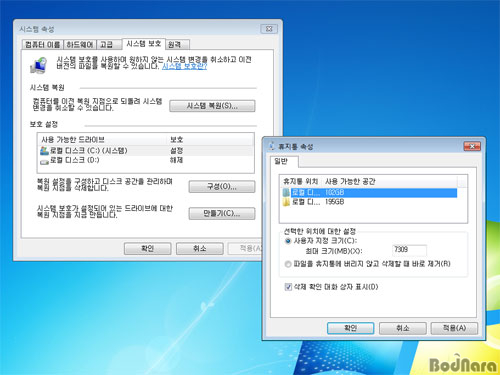Select the recycle bin location with 195GB
The width and height of the screenshot is (500, 375).
369,202
